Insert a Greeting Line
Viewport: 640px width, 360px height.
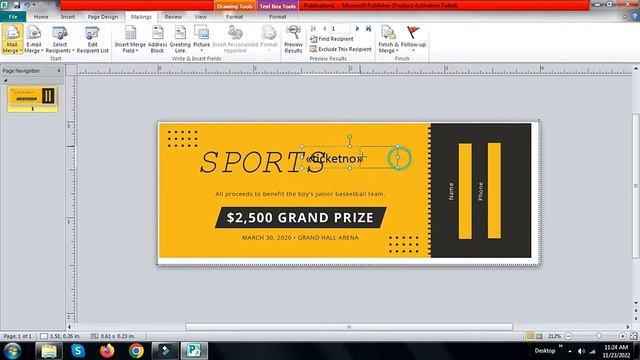click(180, 39)
